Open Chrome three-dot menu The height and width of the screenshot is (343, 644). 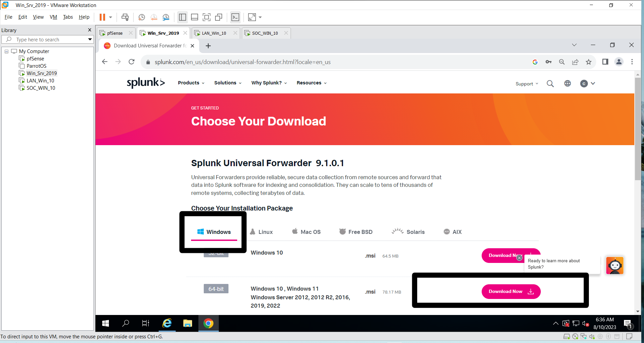pyautogui.click(x=632, y=62)
